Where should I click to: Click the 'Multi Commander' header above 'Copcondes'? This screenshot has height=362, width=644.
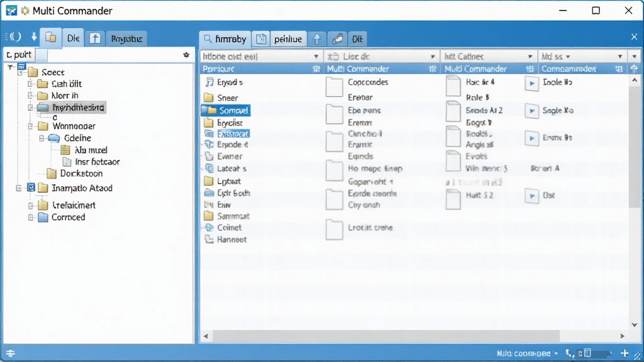[358, 69]
